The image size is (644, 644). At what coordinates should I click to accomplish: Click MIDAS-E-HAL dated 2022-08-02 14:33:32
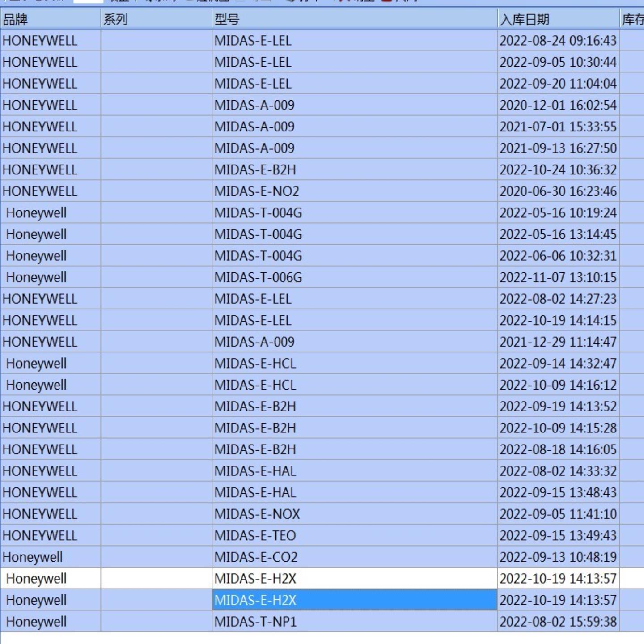(355, 471)
